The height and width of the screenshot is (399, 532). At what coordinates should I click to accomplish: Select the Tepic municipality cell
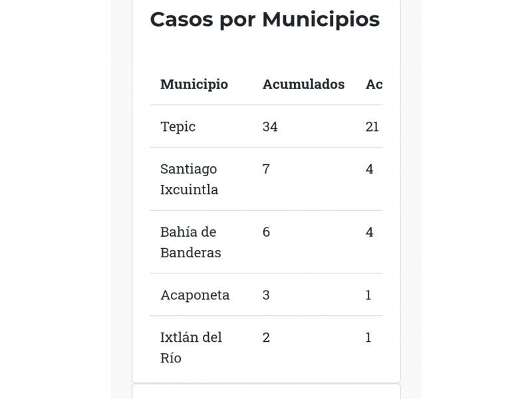click(x=178, y=126)
